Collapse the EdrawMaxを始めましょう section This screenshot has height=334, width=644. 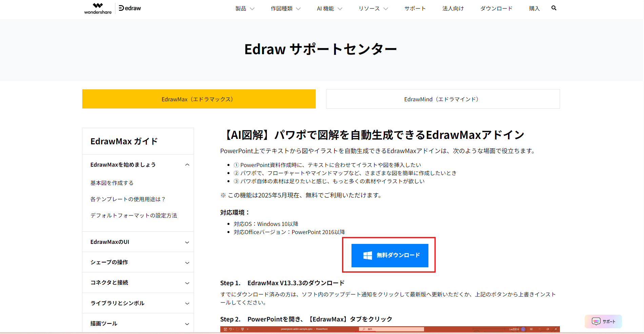[138, 165]
